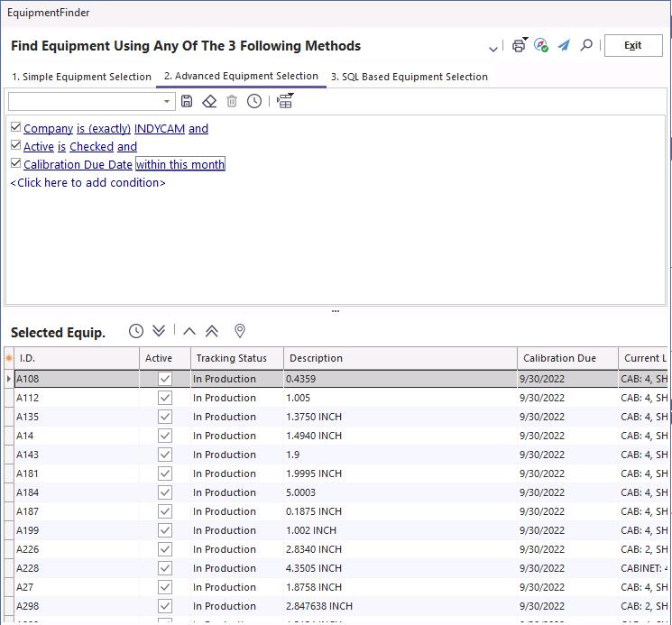The height and width of the screenshot is (625, 672).
Task: Open the SQL Based Equipment Selection tab
Action: [x=409, y=77]
